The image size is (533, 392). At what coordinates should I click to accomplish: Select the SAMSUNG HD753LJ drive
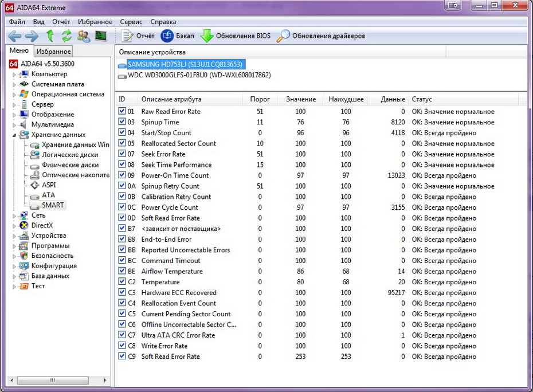point(185,64)
